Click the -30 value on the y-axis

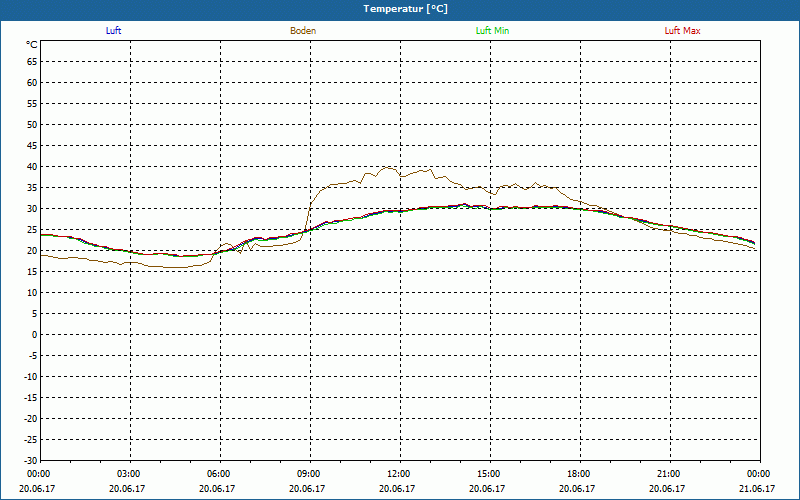(30, 461)
